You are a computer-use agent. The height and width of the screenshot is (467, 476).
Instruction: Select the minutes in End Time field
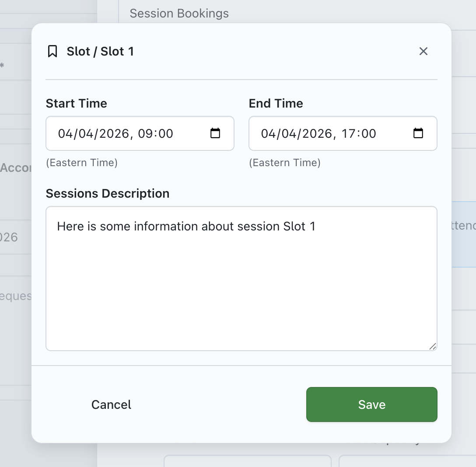coord(368,134)
